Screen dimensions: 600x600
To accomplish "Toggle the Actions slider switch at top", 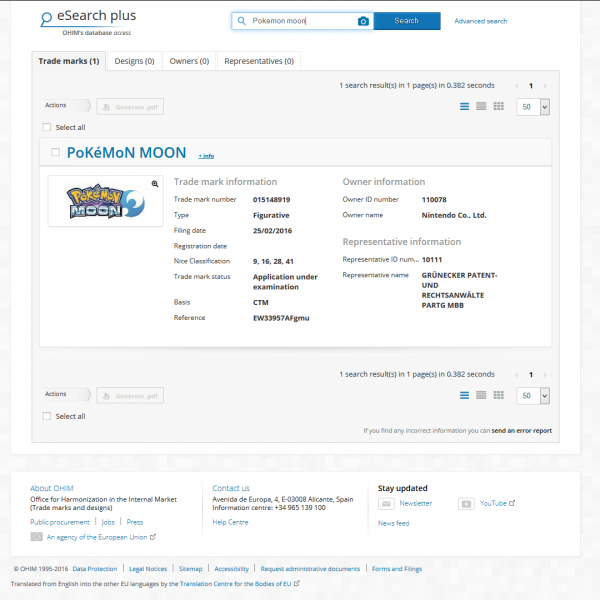I will pyautogui.click(x=80, y=106).
